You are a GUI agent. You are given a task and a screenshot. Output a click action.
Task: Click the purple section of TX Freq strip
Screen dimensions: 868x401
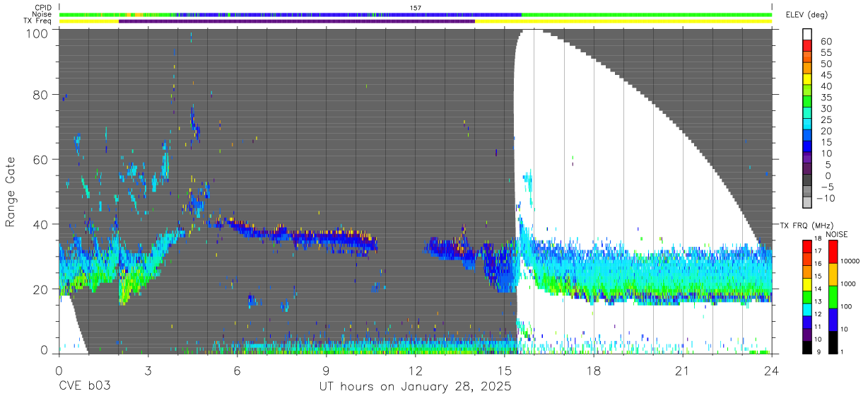click(297, 21)
